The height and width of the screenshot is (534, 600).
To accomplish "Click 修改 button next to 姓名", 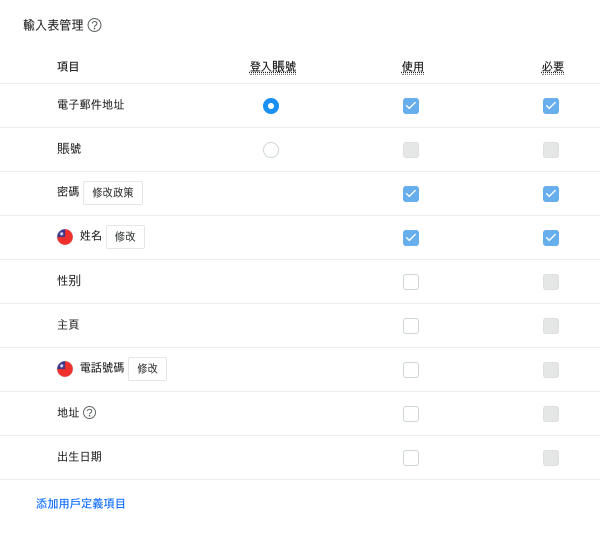I will (126, 237).
